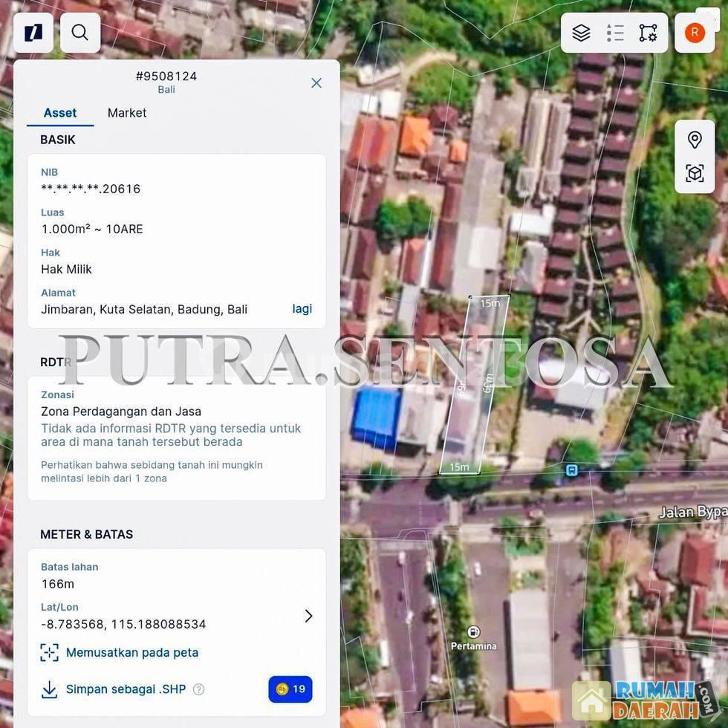Open the orange R user profile

pos(695,33)
